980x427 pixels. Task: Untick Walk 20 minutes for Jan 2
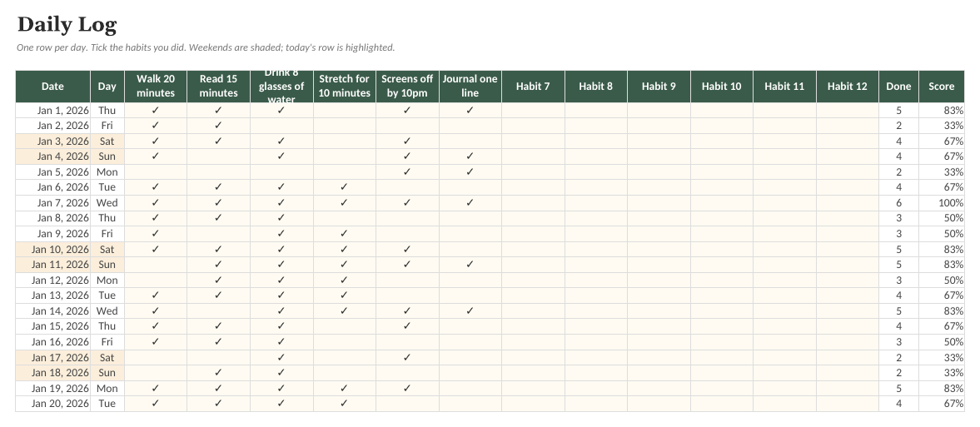[156, 126]
